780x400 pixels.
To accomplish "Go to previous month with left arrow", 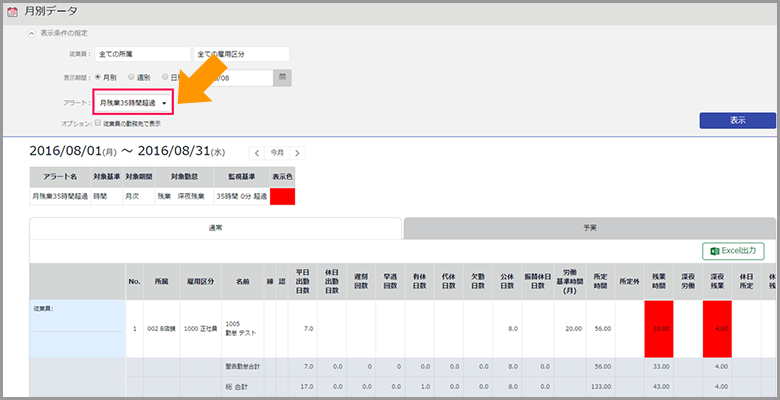I will point(257,153).
